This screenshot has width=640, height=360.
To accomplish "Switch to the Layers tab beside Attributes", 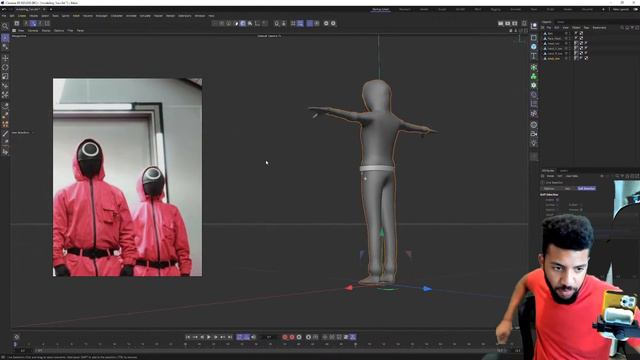I will 564,171.
